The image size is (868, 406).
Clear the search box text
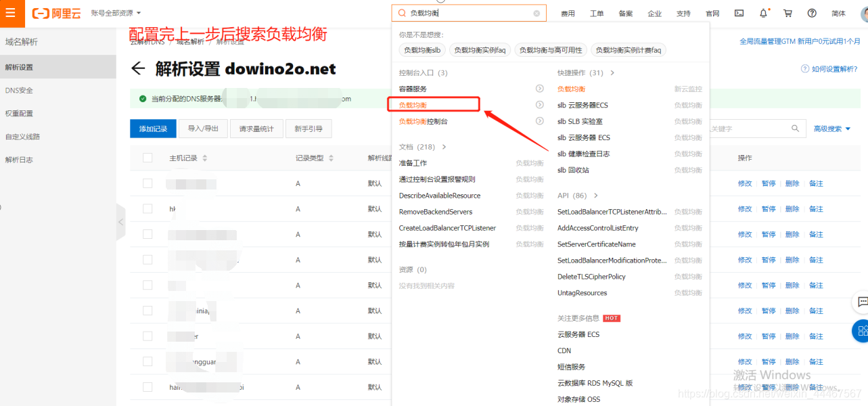coord(537,13)
